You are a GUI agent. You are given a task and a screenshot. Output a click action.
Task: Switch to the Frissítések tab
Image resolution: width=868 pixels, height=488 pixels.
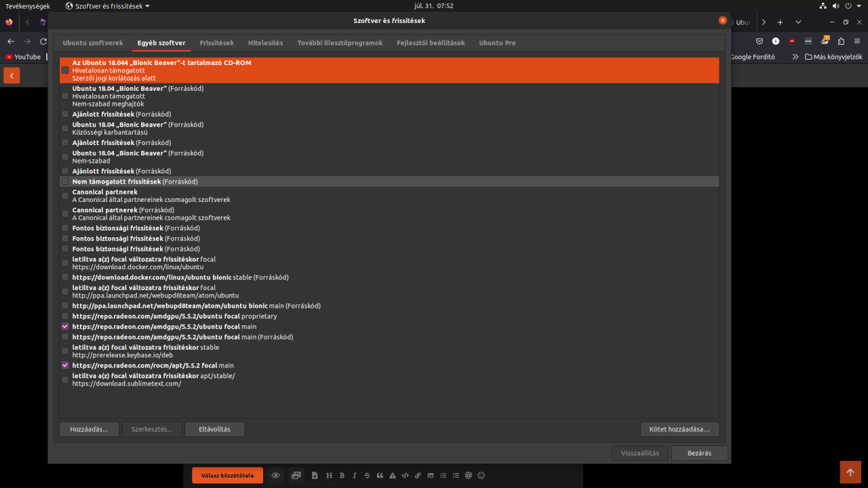[x=216, y=43]
